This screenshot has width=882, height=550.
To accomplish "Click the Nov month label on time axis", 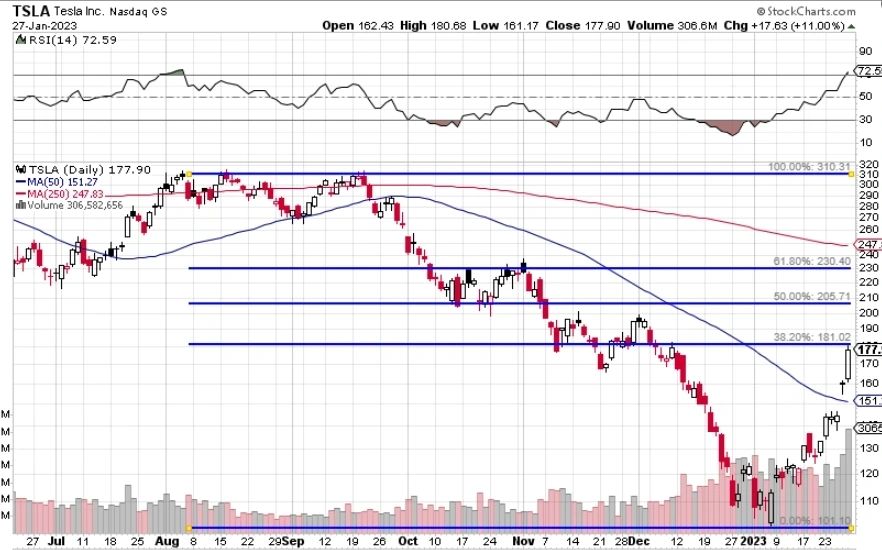I will [x=524, y=542].
